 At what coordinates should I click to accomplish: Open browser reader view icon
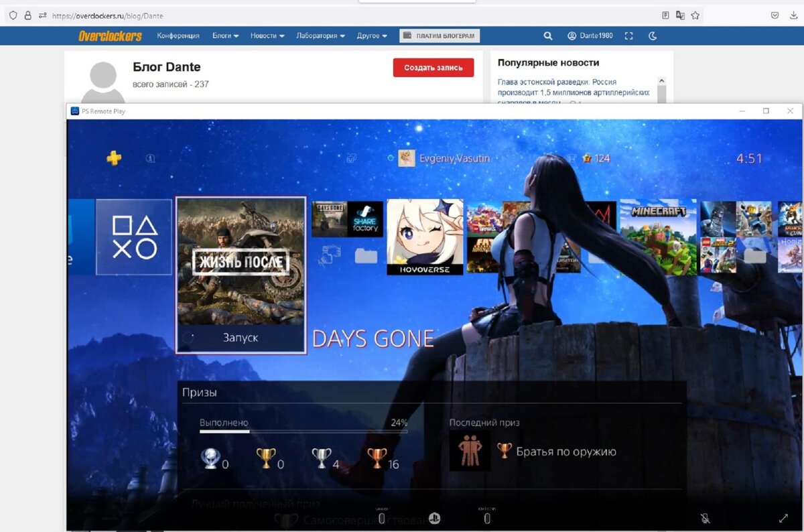665,15
